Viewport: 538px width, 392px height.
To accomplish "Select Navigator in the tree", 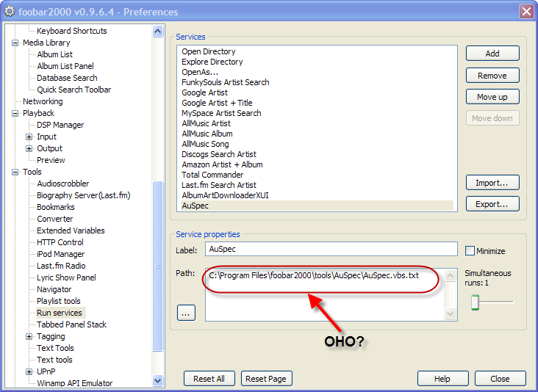I will (x=54, y=289).
